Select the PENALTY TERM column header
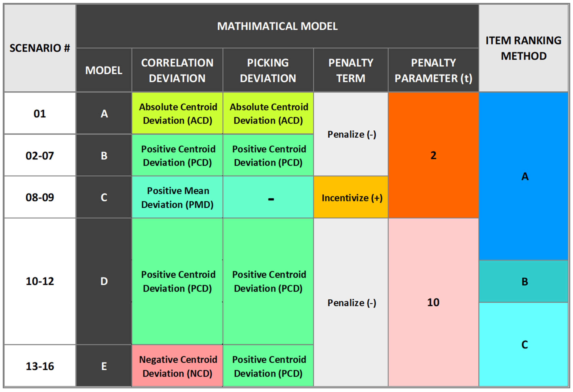The height and width of the screenshot is (392, 573). pos(351,70)
